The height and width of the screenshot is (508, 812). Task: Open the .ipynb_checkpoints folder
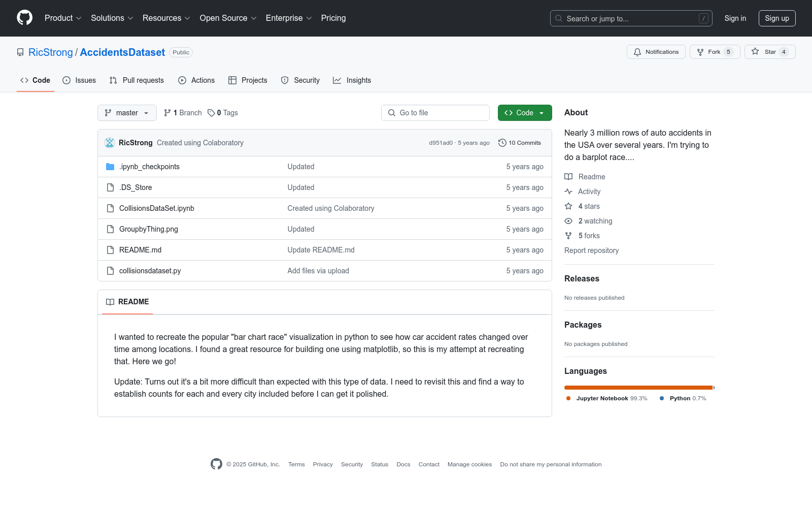149,167
